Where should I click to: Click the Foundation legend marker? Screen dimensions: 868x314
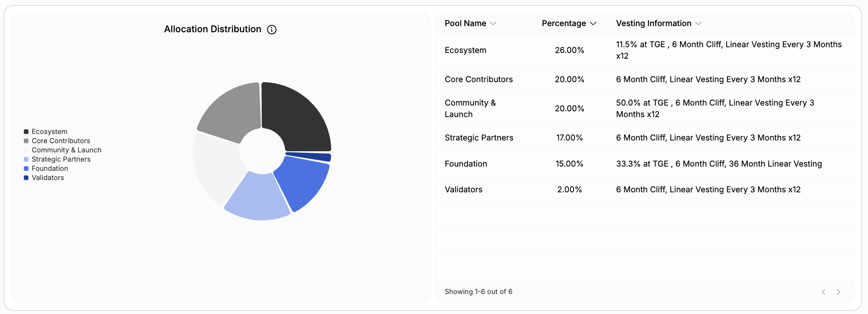(26, 168)
